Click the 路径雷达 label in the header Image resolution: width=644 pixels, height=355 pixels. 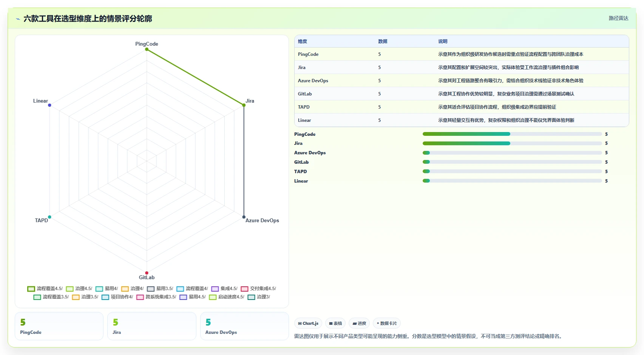click(x=618, y=18)
